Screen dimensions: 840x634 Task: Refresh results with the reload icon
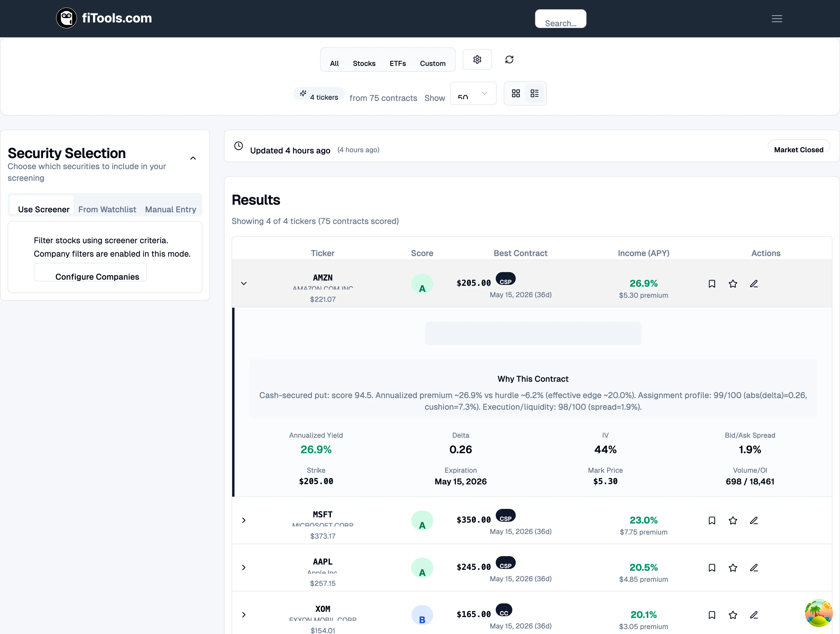509,59
